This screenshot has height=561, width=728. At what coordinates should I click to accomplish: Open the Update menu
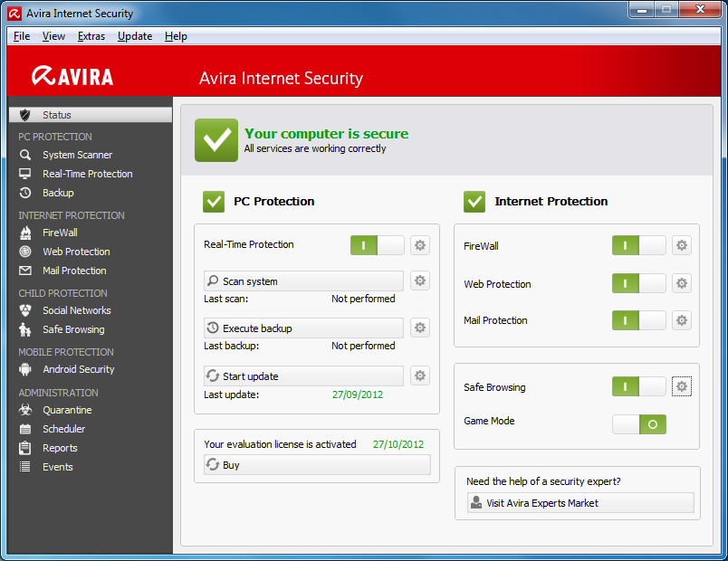(x=134, y=36)
